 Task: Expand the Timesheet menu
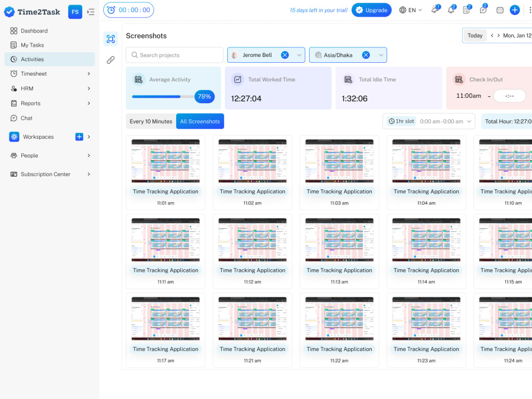89,73
